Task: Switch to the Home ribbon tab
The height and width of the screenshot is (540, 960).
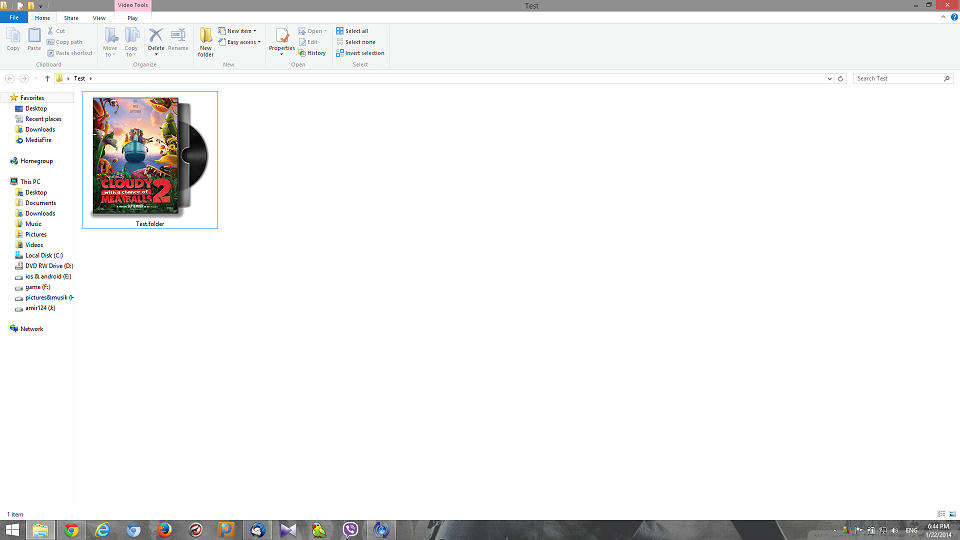Action: coord(42,18)
